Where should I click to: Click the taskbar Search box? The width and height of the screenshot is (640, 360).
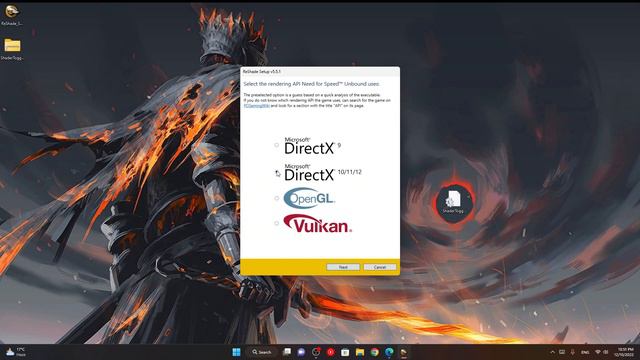coord(262,352)
